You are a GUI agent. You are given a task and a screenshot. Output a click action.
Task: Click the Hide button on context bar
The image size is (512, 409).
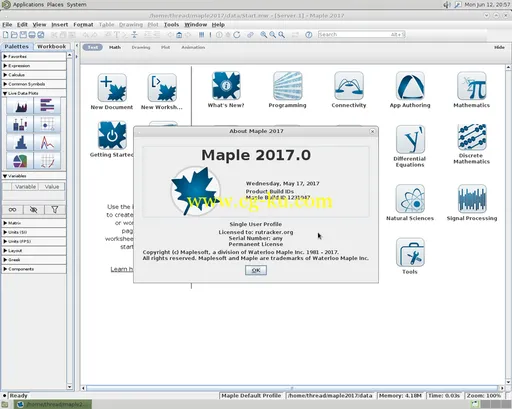pyautogui.click(x=499, y=47)
